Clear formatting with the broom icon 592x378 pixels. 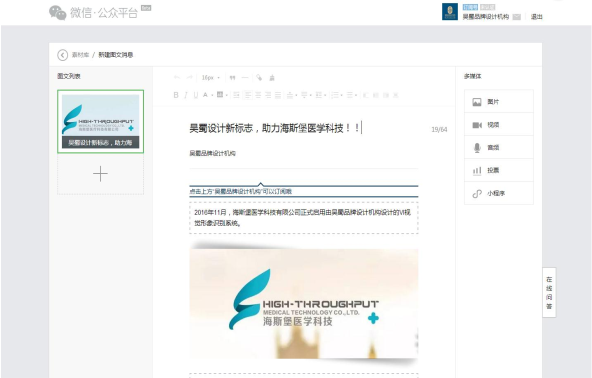click(x=272, y=78)
